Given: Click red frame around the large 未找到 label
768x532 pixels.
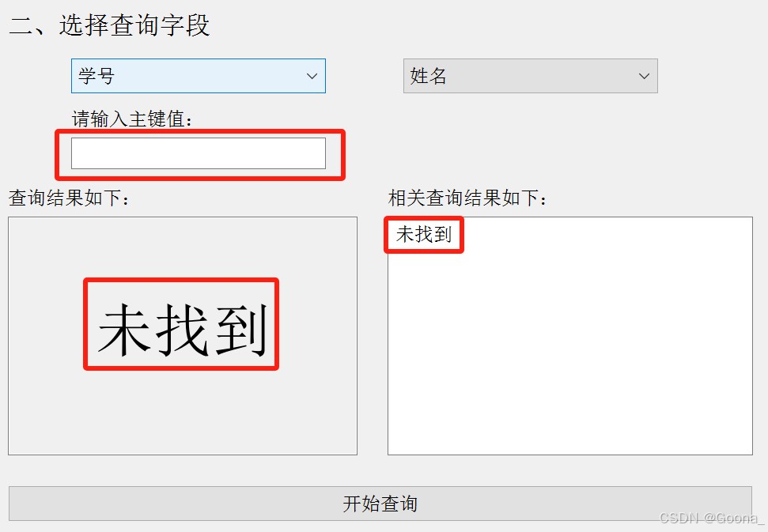Looking at the screenshot, I should [x=181, y=281].
